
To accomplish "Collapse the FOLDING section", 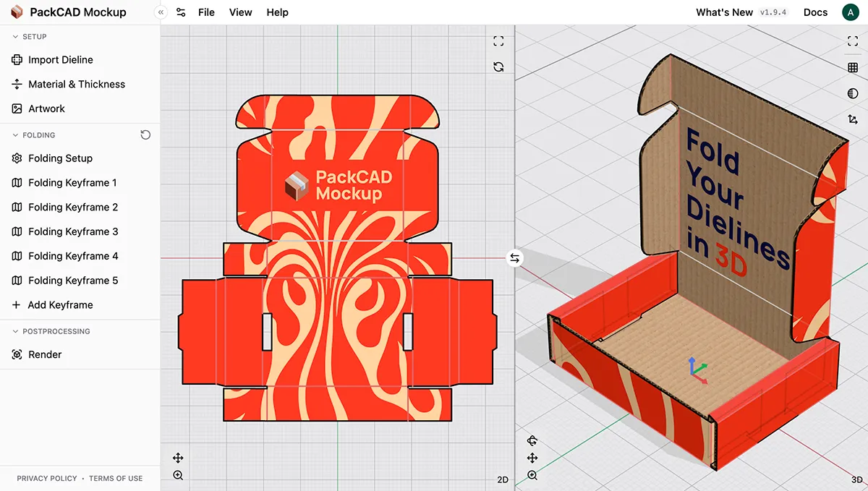I will pyautogui.click(x=34, y=135).
